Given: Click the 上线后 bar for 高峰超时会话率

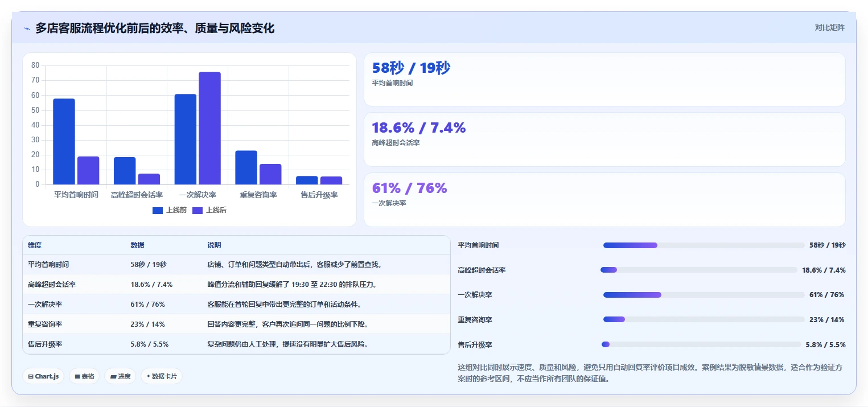Looking at the screenshot, I should 149,179.
